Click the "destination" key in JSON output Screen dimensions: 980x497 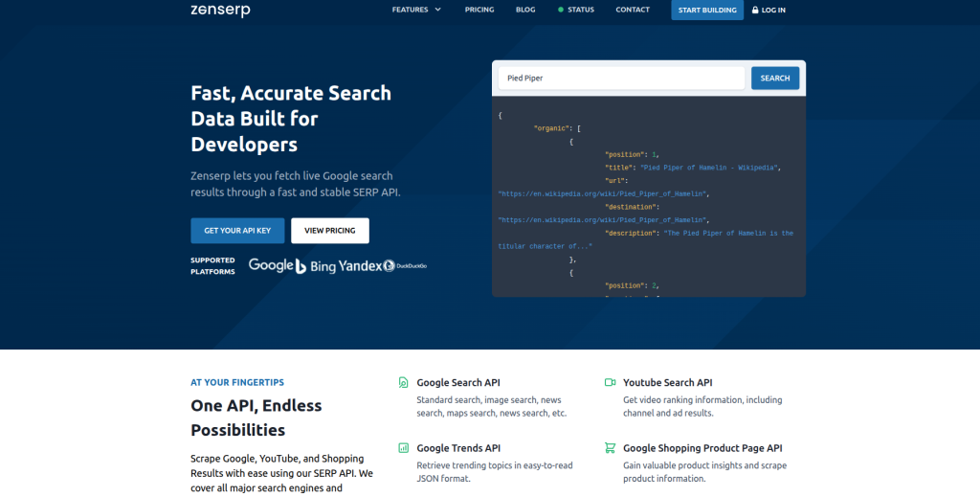point(630,207)
